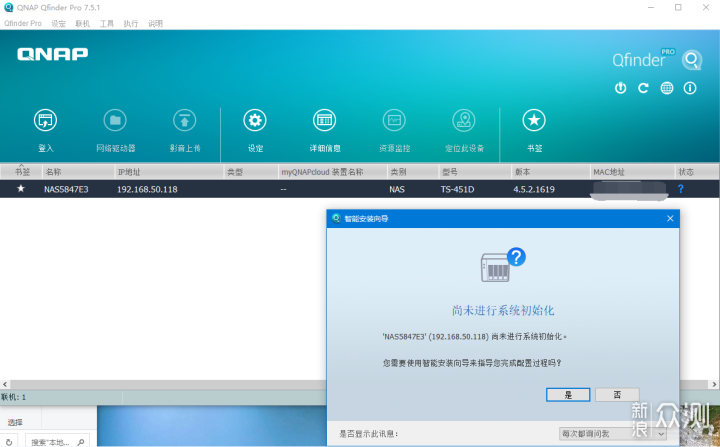Open the 设定 gear settings icon

point(255,120)
